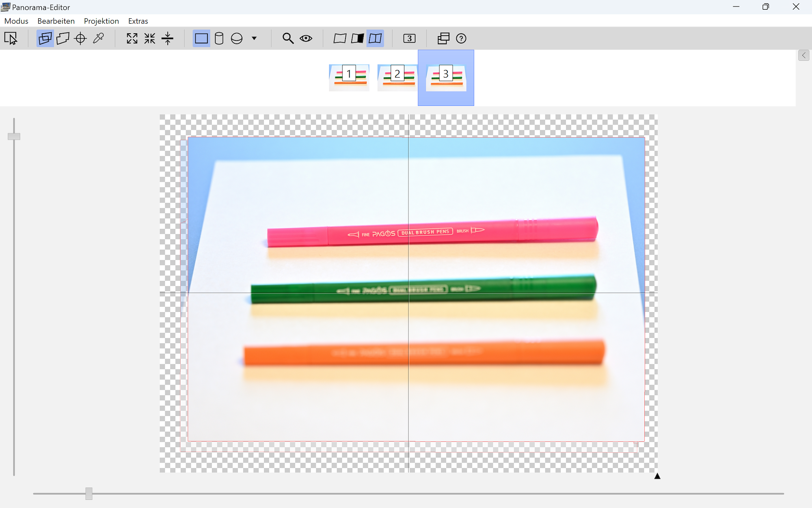Pick the eyedropper tool
This screenshot has height=508, width=812.
[98, 39]
